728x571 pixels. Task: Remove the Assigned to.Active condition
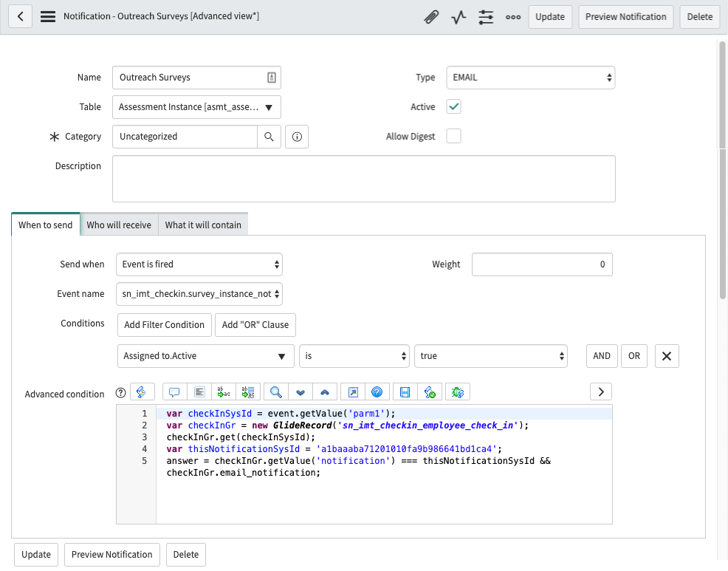667,356
